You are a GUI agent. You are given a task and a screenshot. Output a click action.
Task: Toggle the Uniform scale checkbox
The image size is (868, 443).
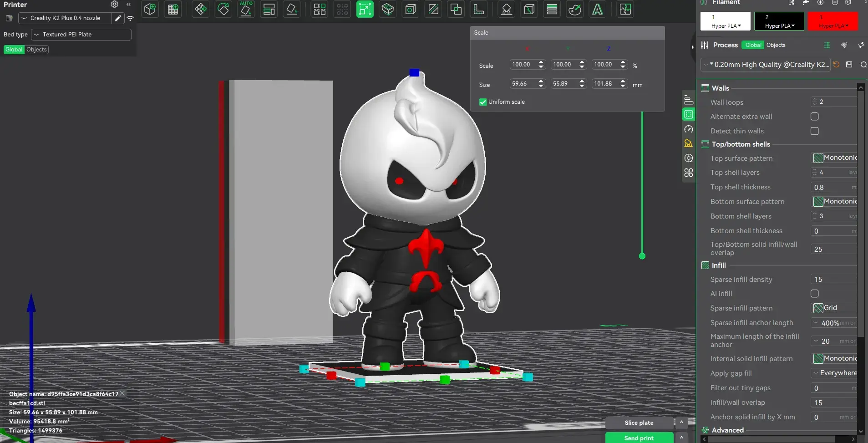(x=483, y=102)
